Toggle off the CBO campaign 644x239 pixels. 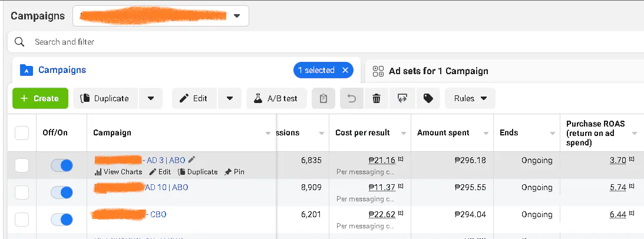point(62,220)
